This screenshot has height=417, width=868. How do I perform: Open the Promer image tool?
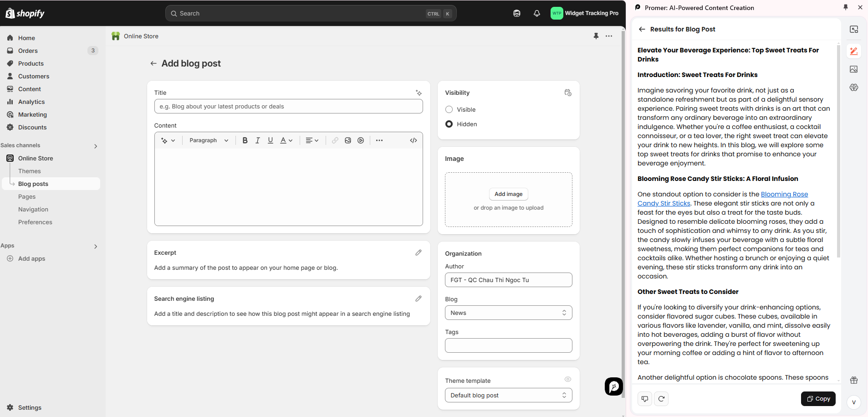point(854,69)
